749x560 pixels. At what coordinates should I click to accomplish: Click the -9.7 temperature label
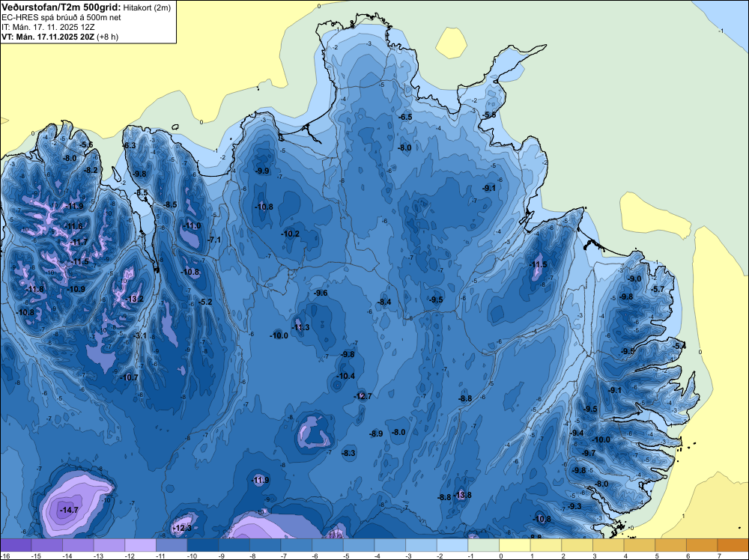tap(589, 454)
